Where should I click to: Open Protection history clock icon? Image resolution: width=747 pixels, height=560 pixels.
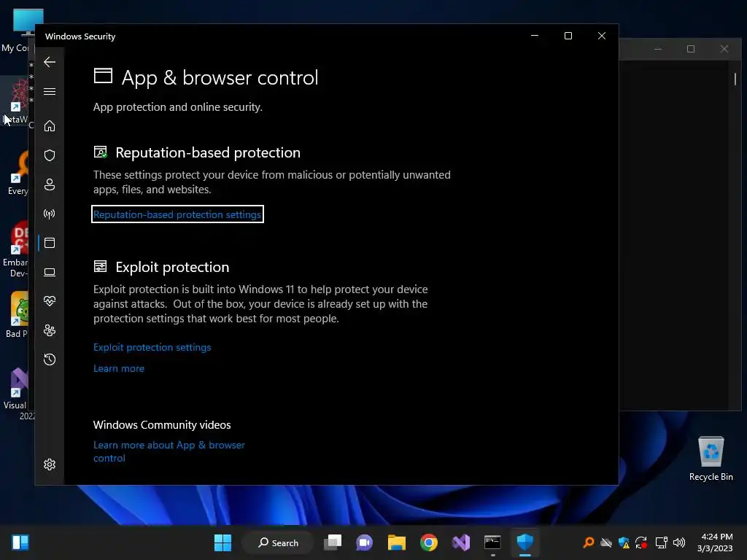pyautogui.click(x=50, y=359)
